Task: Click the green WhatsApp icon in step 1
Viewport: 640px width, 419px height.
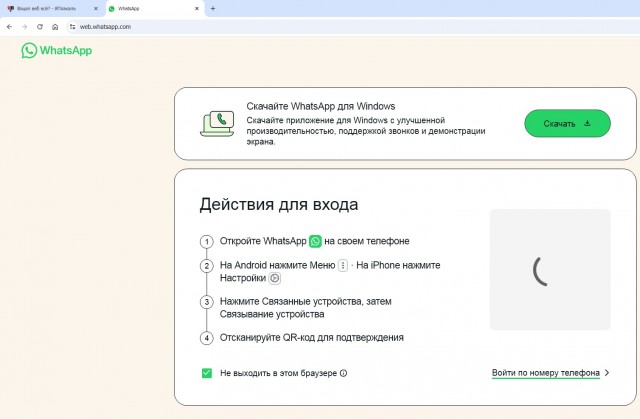Action: point(315,241)
